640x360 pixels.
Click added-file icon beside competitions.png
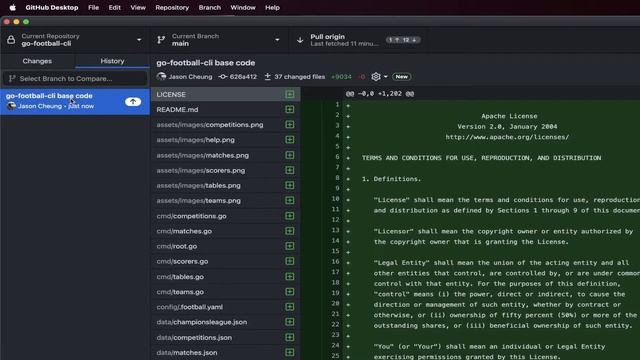tap(290, 124)
